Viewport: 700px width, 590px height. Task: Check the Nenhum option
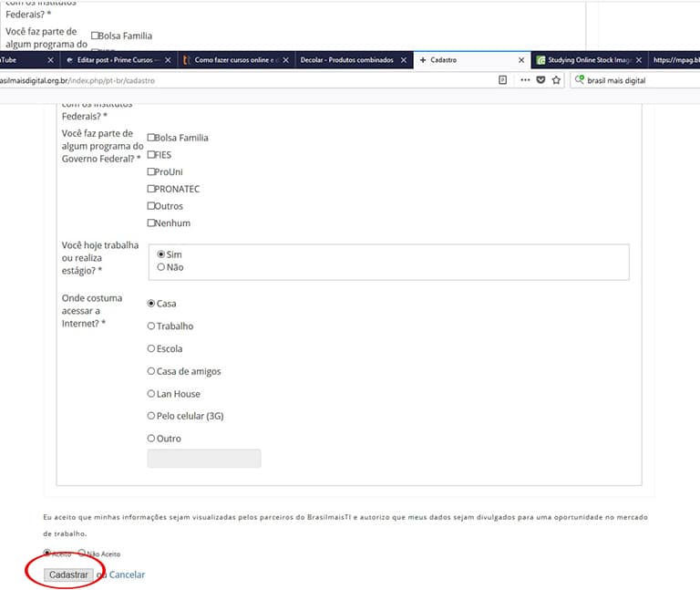(151, 223)
